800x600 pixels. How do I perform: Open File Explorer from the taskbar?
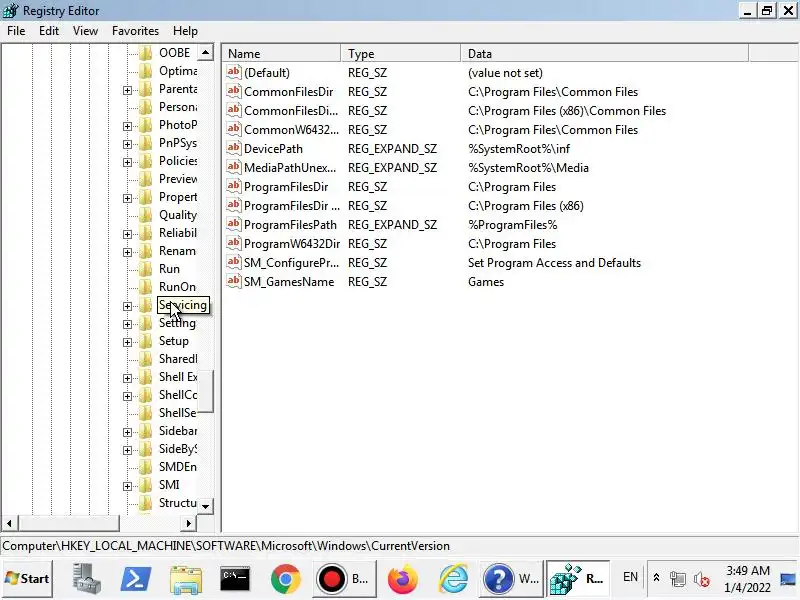[x=186, y=579]
